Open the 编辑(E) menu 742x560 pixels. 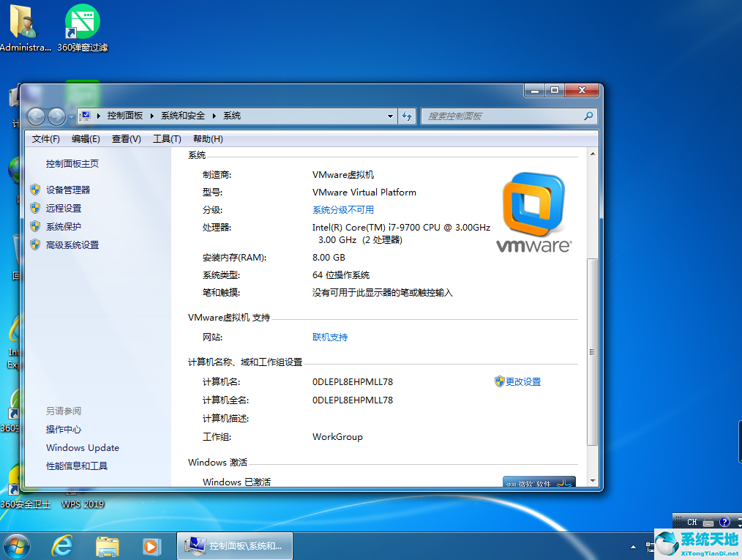point(86,138)
